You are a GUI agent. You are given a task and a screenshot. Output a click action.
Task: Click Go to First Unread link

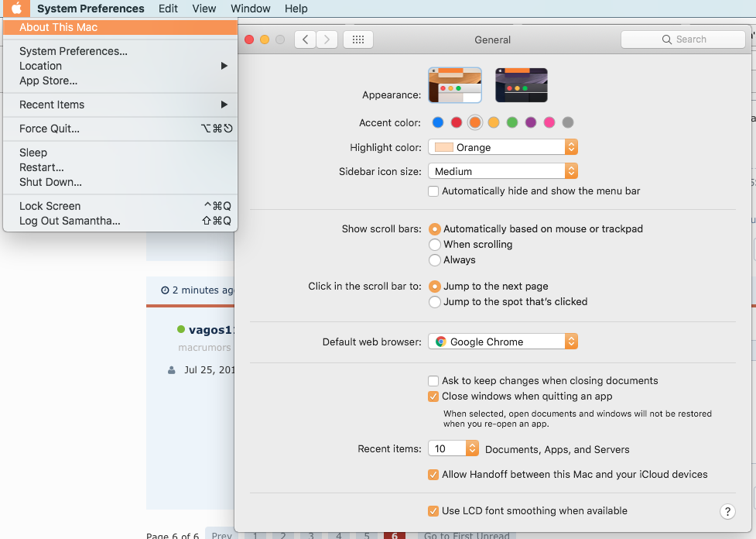[467, 535]
